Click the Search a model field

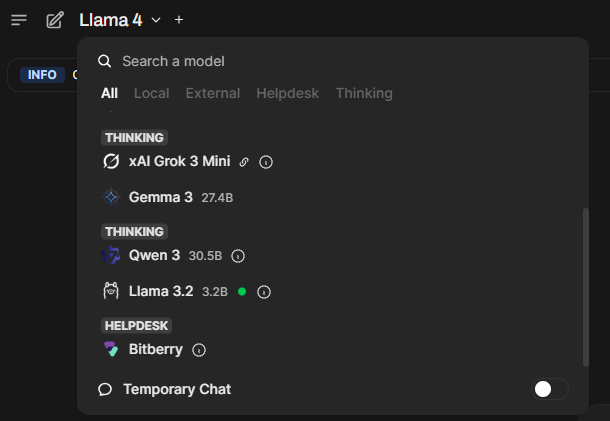(333, 61)
